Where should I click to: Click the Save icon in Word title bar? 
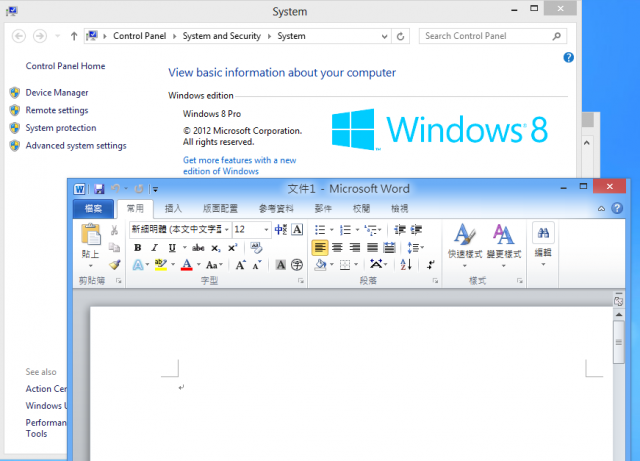point(99,189)
